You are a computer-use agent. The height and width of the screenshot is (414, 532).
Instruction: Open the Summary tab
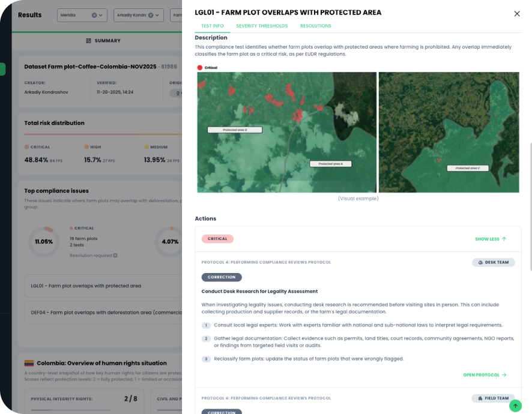[x=103, y=41]
